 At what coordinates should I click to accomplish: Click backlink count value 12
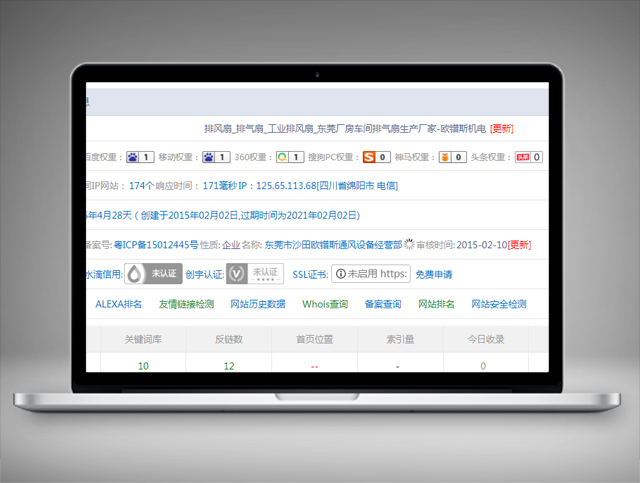229,366
